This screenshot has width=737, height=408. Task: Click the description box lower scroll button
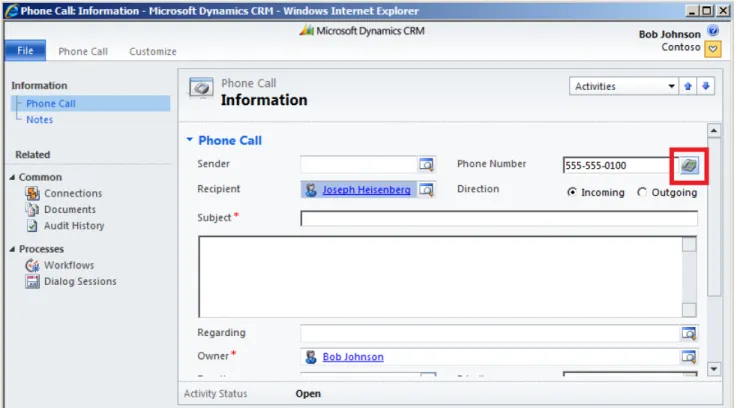click(x=689, y=310)
